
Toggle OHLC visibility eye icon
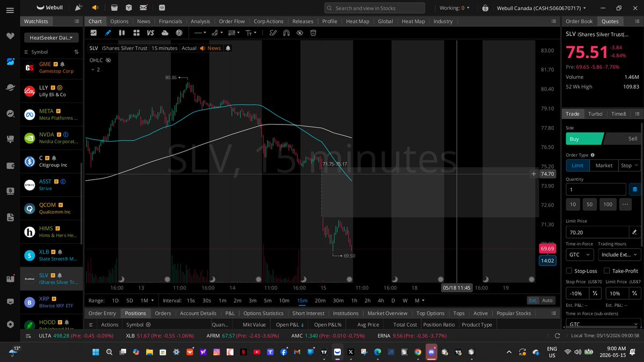point(108,61)
